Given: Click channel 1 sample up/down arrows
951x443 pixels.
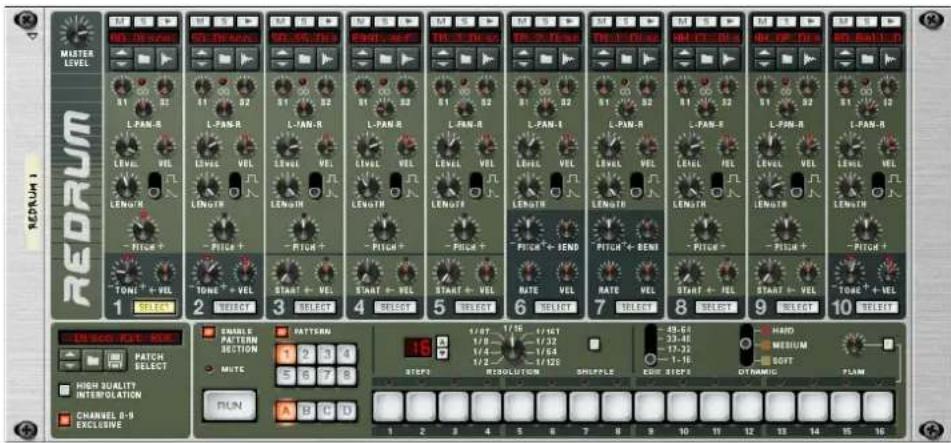Looking at the screenshot, I should pyautogui.click(x=120, y=59).
